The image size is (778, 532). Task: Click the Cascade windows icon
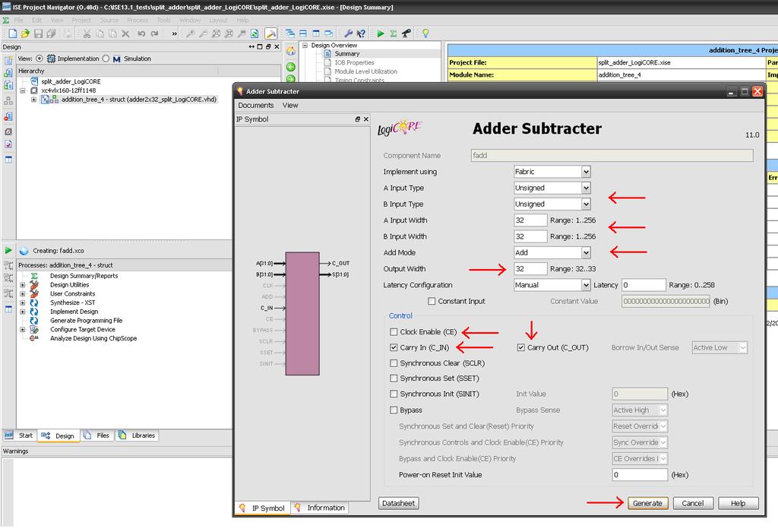coord(290,33)
